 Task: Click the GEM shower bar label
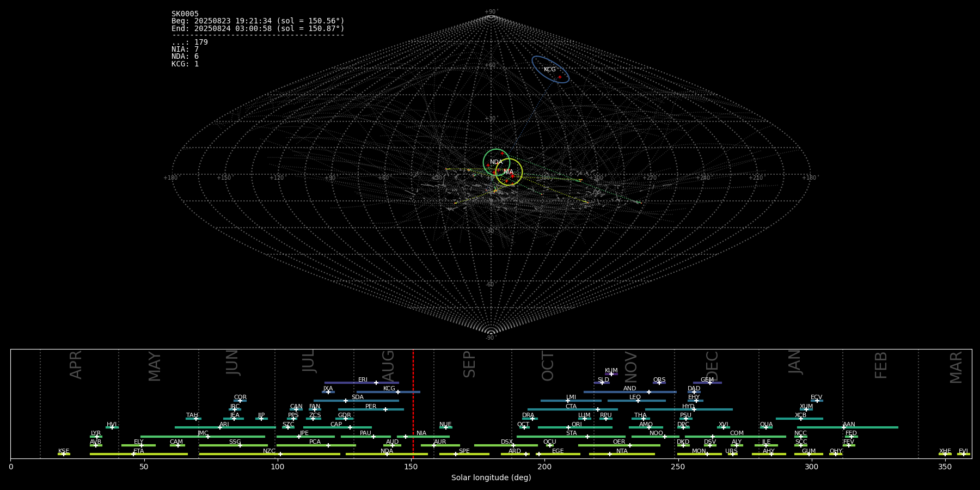[707, 380]
